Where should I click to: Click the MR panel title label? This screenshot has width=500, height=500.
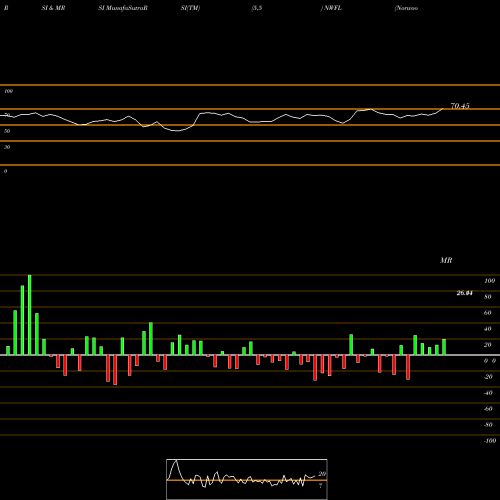[x=446, y=260]
